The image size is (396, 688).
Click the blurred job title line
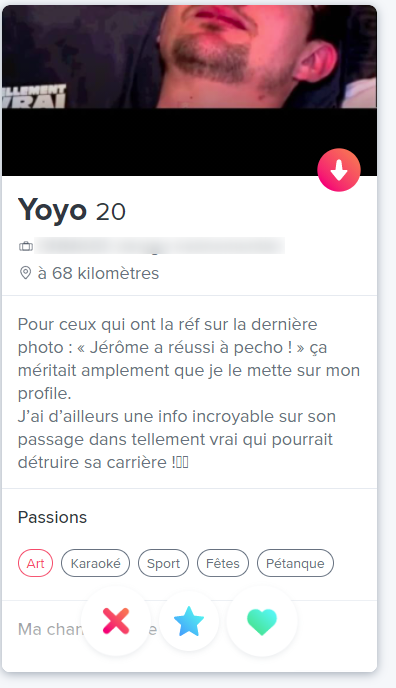(160, 246)
